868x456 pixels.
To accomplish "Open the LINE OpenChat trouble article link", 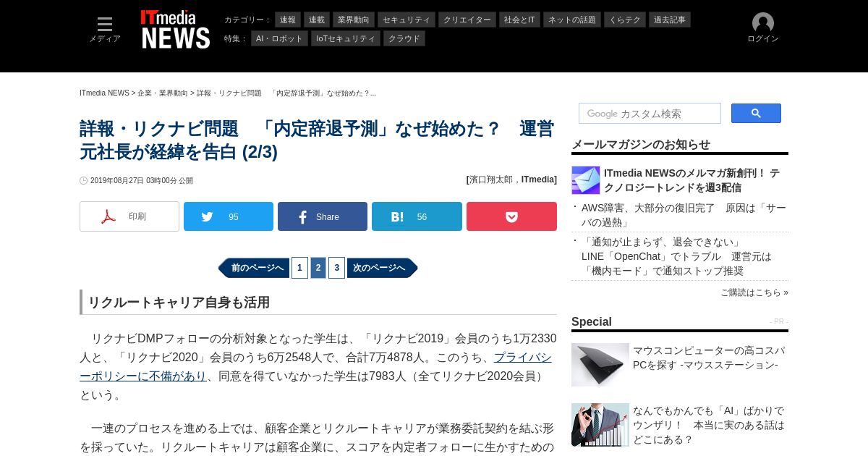I will [676, 256].
